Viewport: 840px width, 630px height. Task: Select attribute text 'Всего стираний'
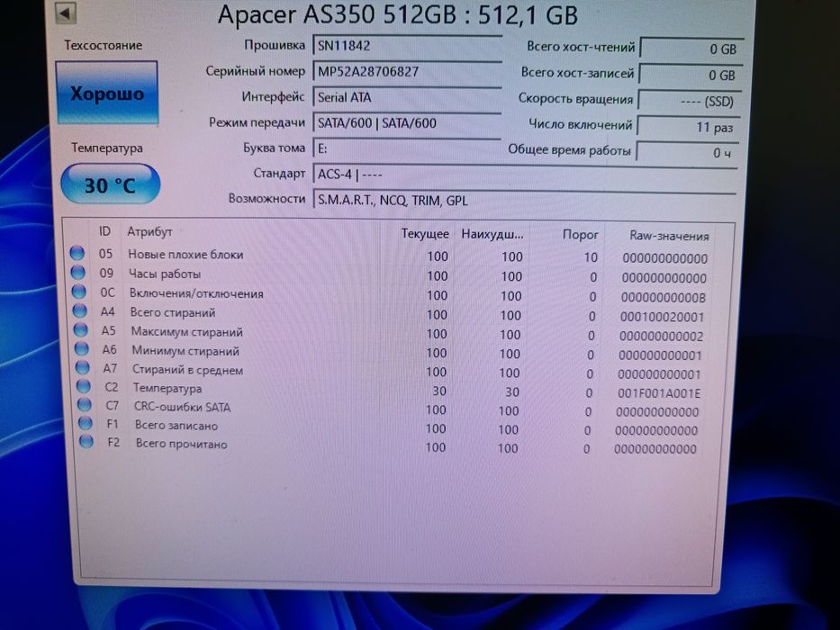tap(173, 312)
